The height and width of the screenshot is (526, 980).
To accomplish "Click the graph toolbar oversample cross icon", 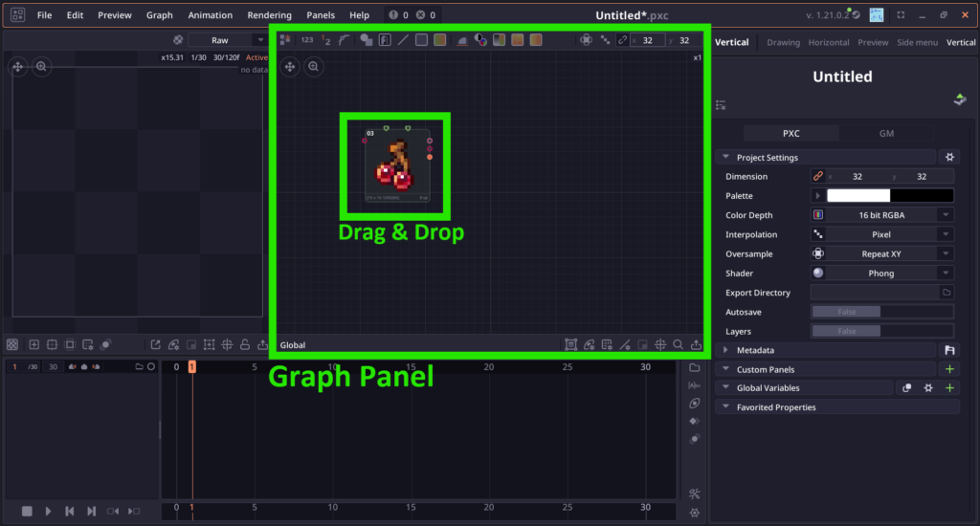I will pyautogui.click(x=586, y=40).
